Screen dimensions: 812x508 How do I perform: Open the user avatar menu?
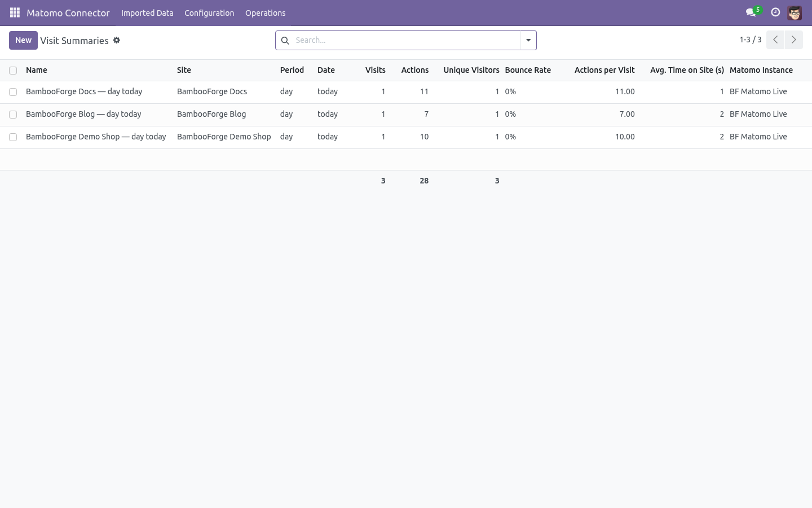point(795,12)
